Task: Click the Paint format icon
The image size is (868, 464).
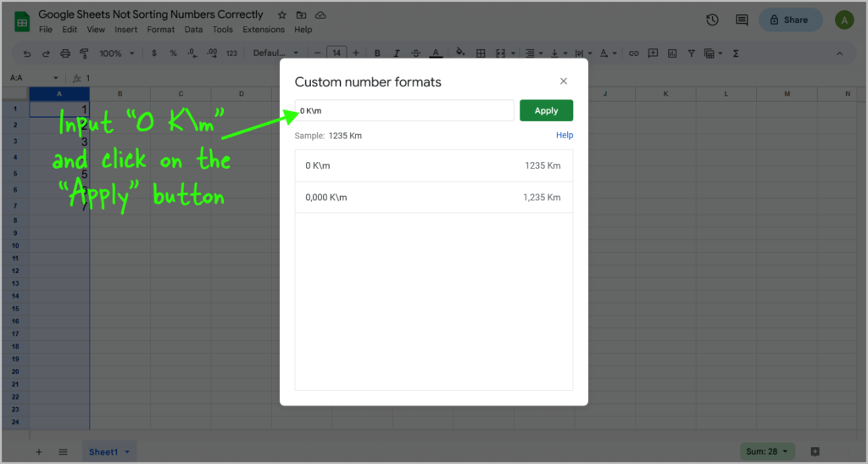Action: click(84, 53)
